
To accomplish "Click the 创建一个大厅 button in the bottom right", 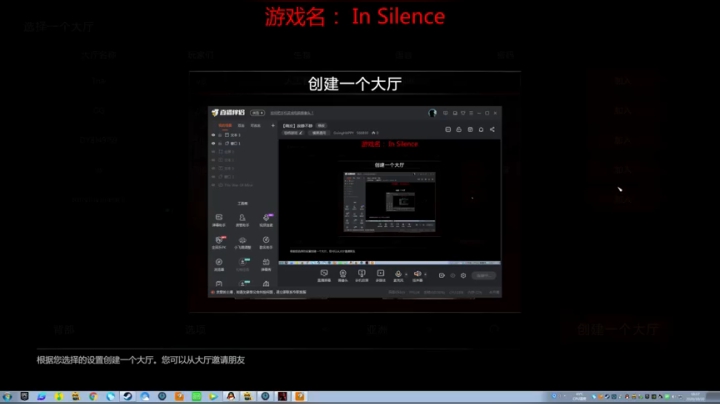I will 618,329.
